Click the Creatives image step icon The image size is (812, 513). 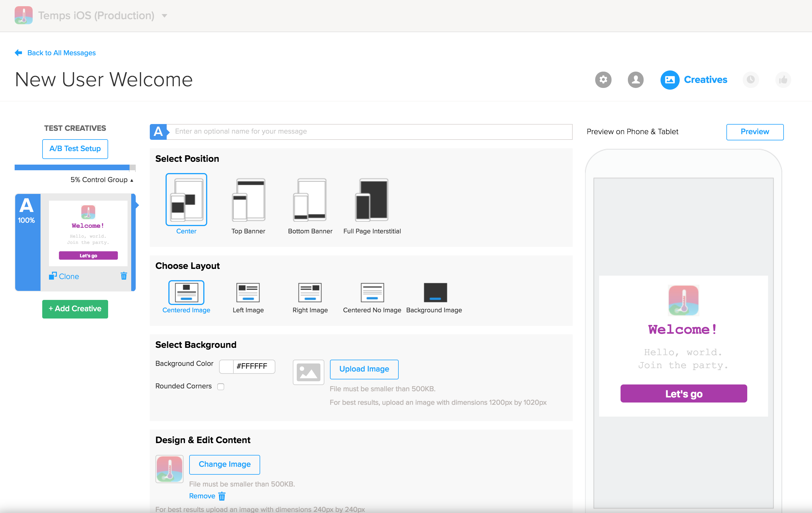click(669, 80)
